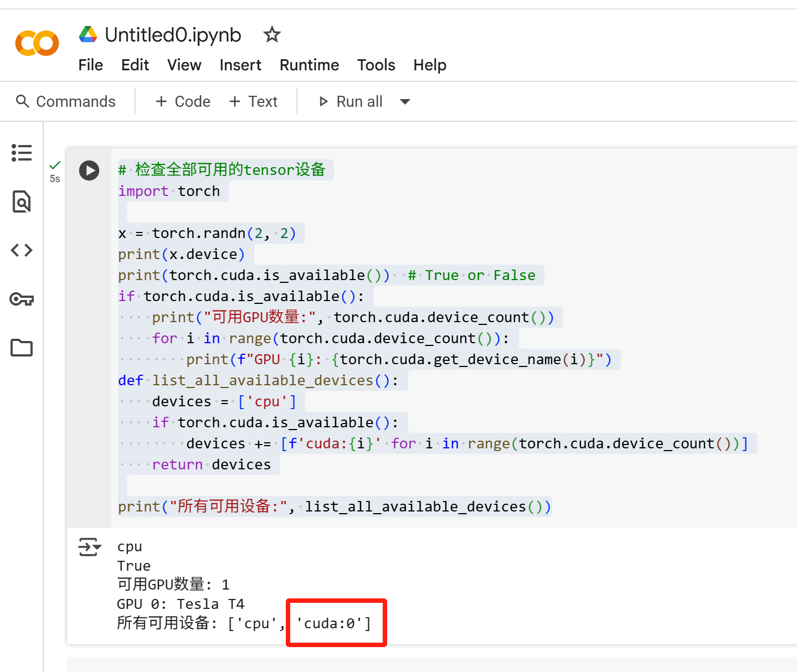
Task: Open the code snippets sidebar
Action: click(22, 250)
